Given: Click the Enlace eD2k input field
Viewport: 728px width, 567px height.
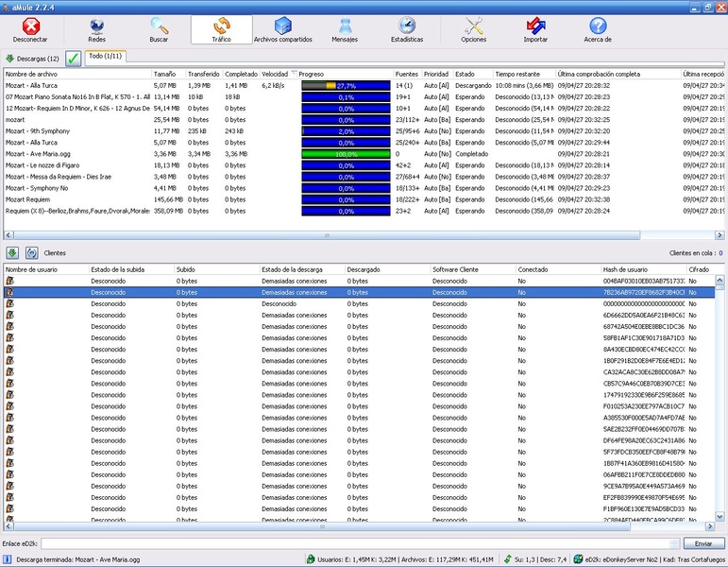Looking at the screenshot, I should (361, 543).
